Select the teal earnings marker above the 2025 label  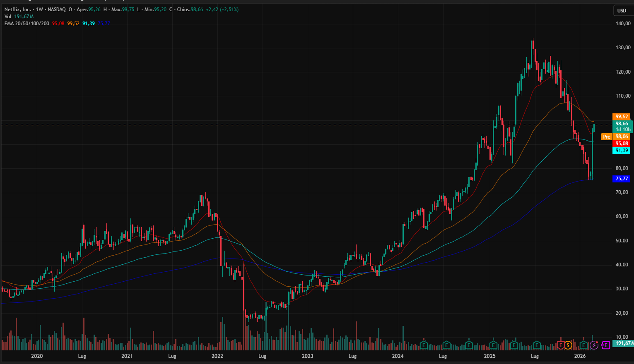(493, 345)
